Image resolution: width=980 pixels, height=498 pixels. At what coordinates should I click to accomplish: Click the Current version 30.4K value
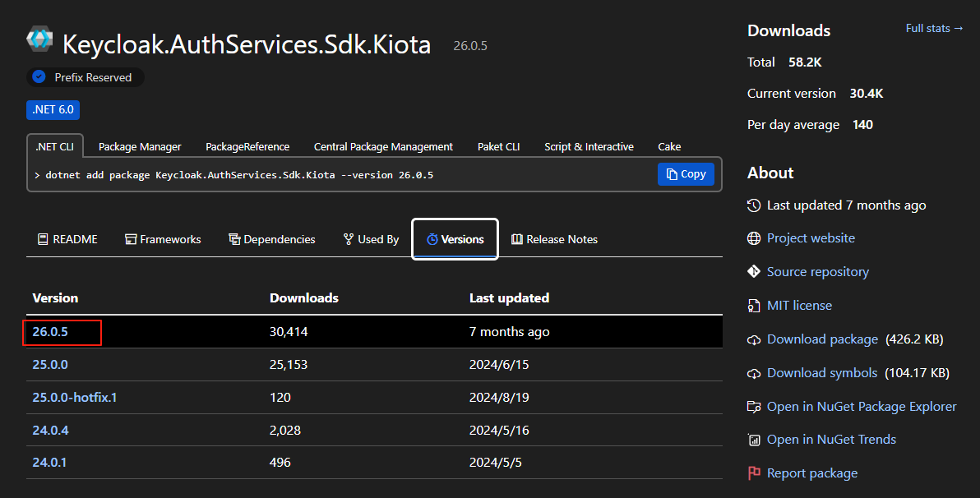tap(867, 93)
